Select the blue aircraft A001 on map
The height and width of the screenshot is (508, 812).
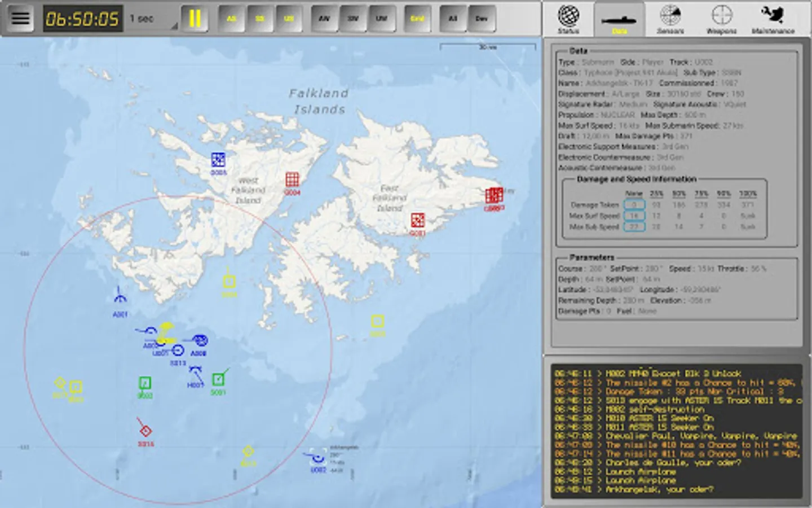tap(120, 298)
